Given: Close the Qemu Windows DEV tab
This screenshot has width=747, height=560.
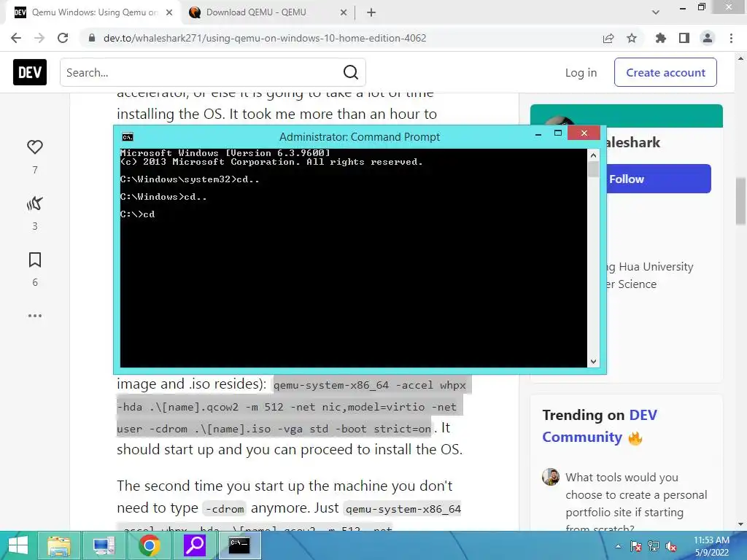Looking at the screenshot, I should (169, 12).
